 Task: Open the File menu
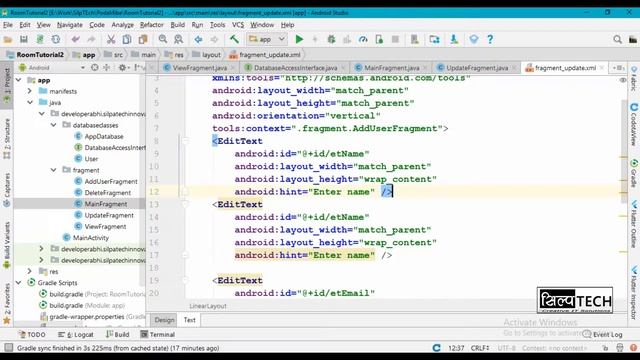[8, 25]
